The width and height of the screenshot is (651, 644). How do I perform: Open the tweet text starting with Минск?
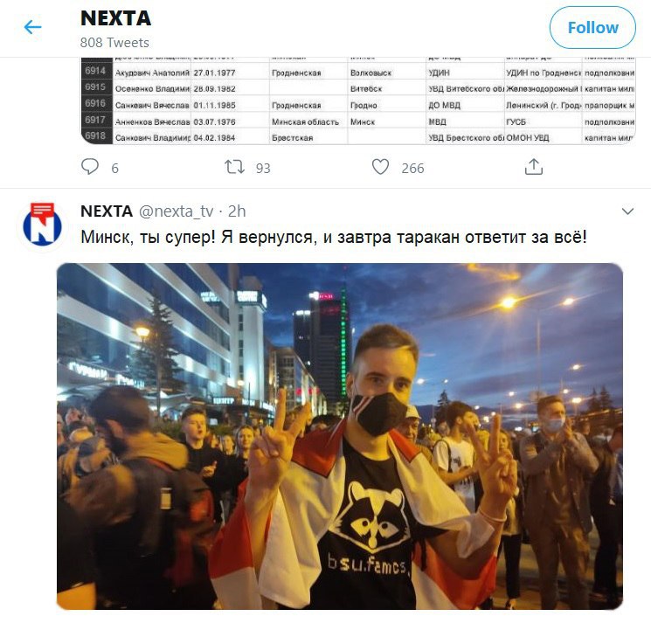click(334, 237)
